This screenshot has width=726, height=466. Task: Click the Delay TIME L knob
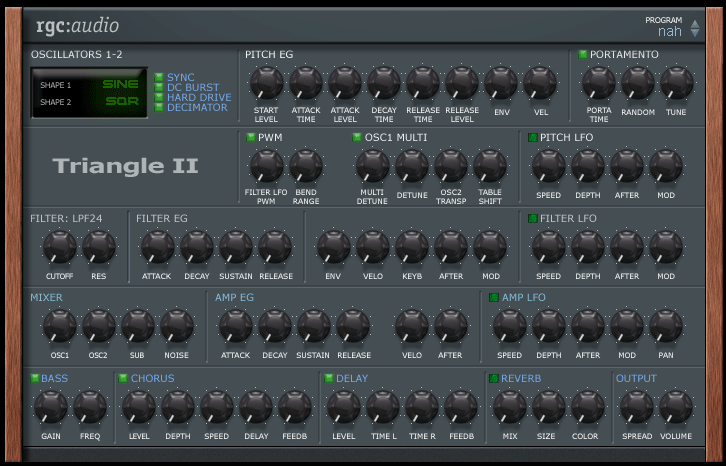point(383,407)
